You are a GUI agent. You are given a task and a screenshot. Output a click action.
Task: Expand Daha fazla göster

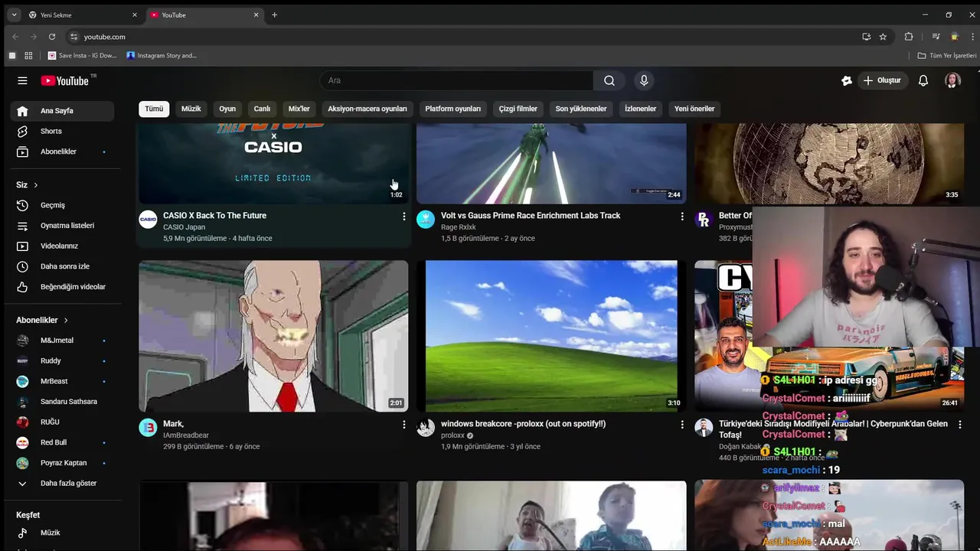click(x=63, y=484)
